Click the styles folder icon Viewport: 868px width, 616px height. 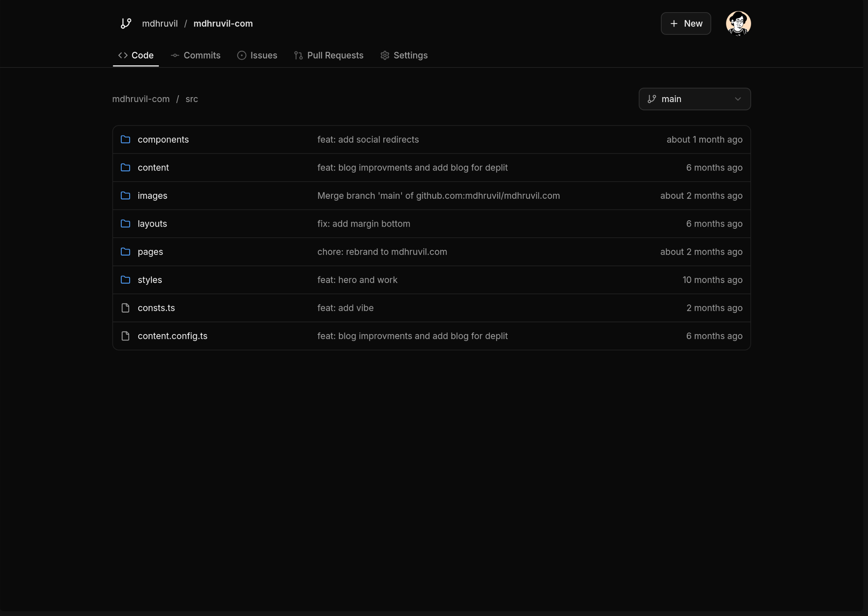pos(126,280)
